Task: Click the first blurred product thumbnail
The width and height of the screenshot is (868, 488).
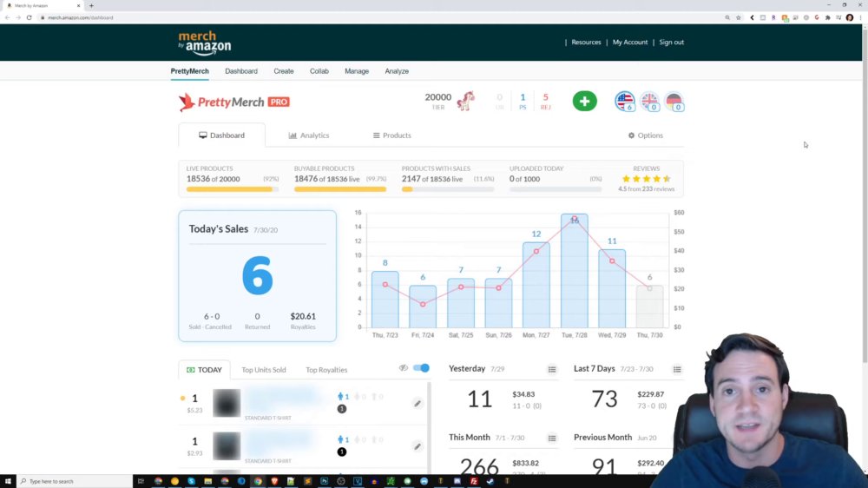Action: [227, 403]
